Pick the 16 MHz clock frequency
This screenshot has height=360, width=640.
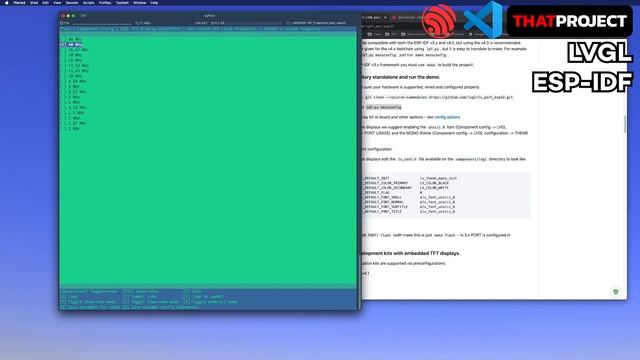click(72, 60)
